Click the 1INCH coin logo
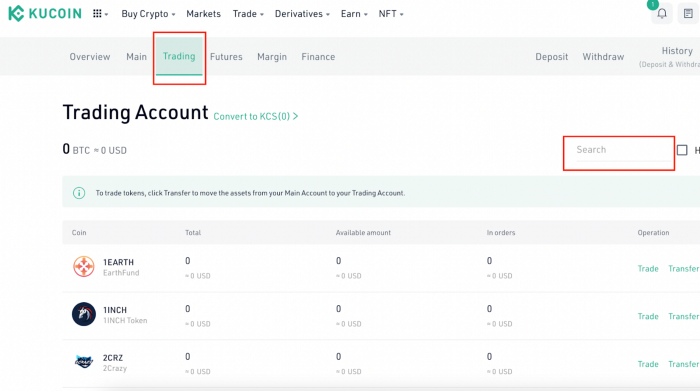 84,314
